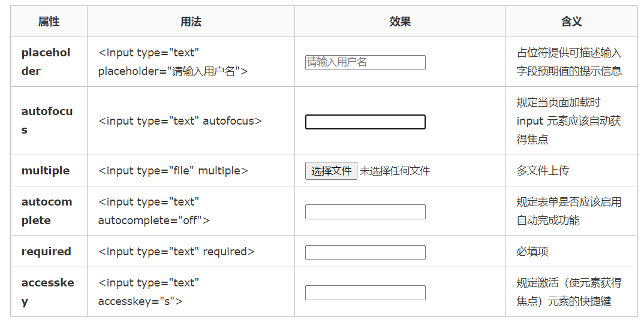The width and height of the screenshot is (644, 320).
Task: Click the 多文件上传 description text
Action: point(543,171)
